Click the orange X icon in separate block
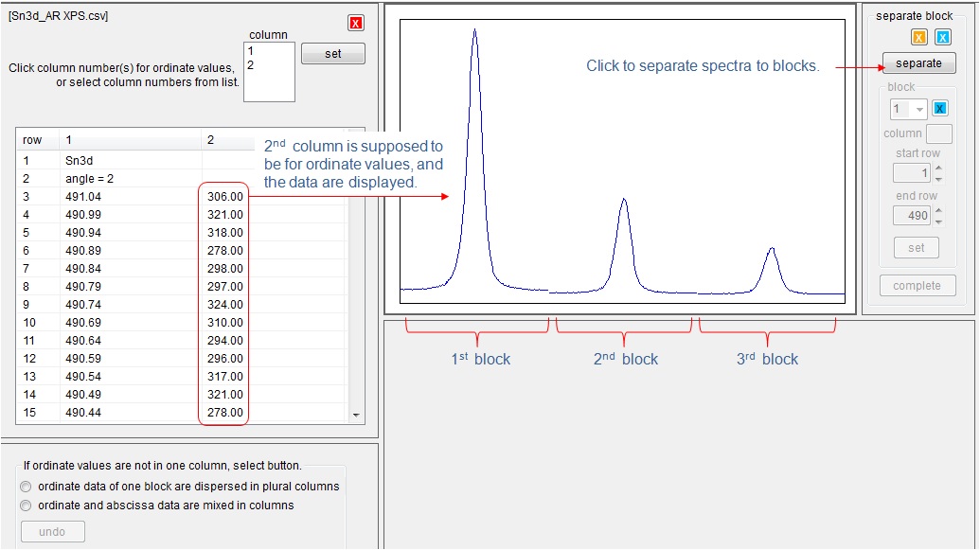Viewport: 980px width, 550px height. pyautogui.click(x=918, y=38)
